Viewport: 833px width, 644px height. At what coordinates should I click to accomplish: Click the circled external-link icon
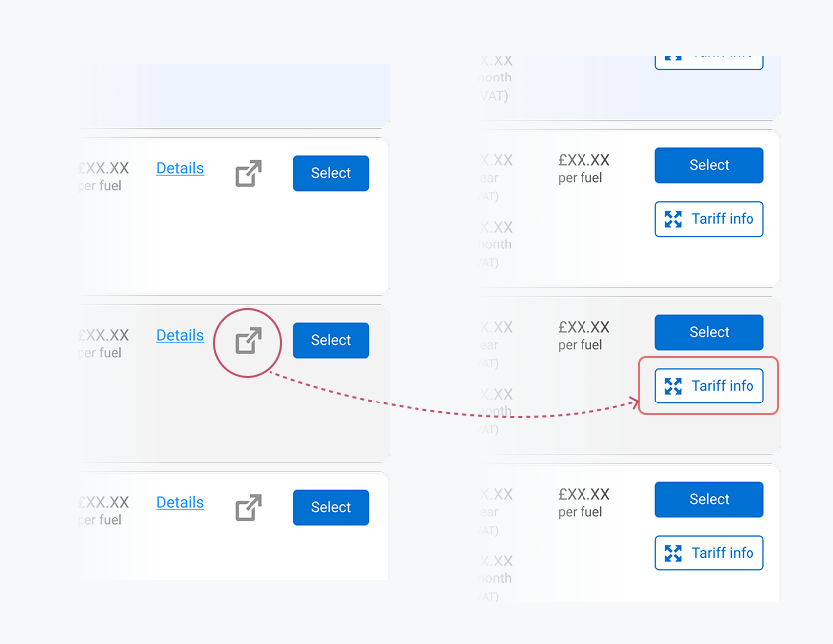(249, 340)
